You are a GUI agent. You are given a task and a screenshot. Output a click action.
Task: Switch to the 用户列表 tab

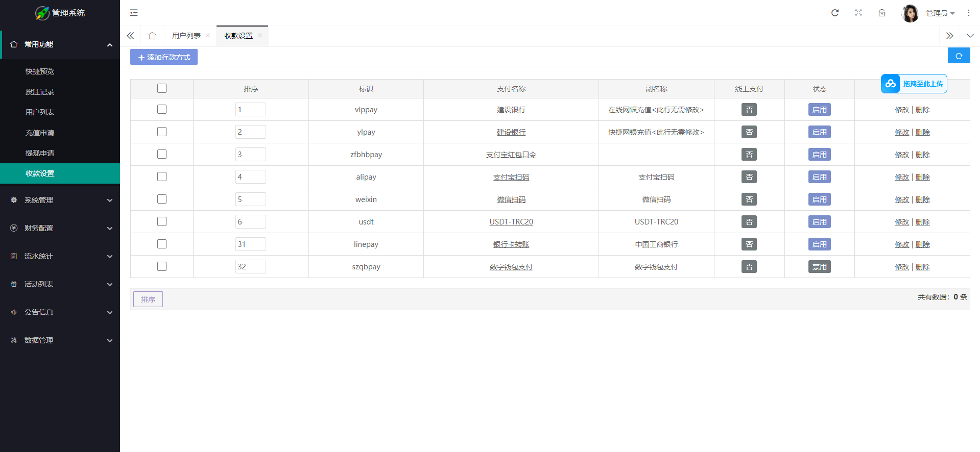point(186,36)
